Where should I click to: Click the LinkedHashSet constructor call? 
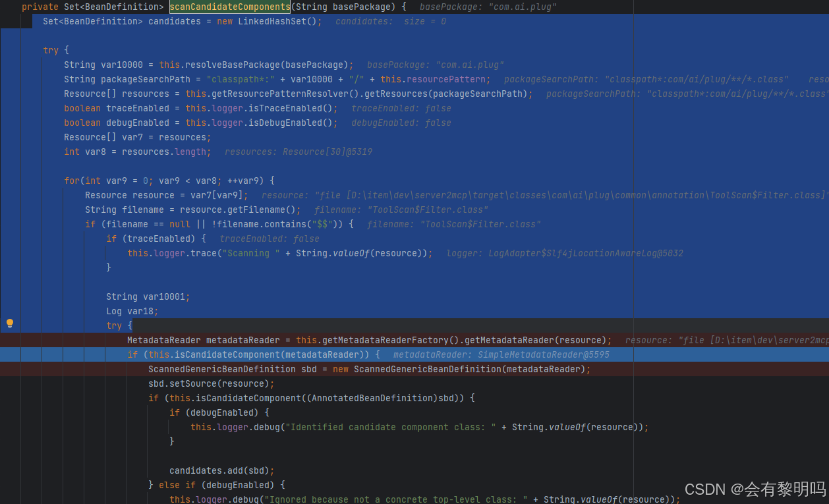point(280,21)
